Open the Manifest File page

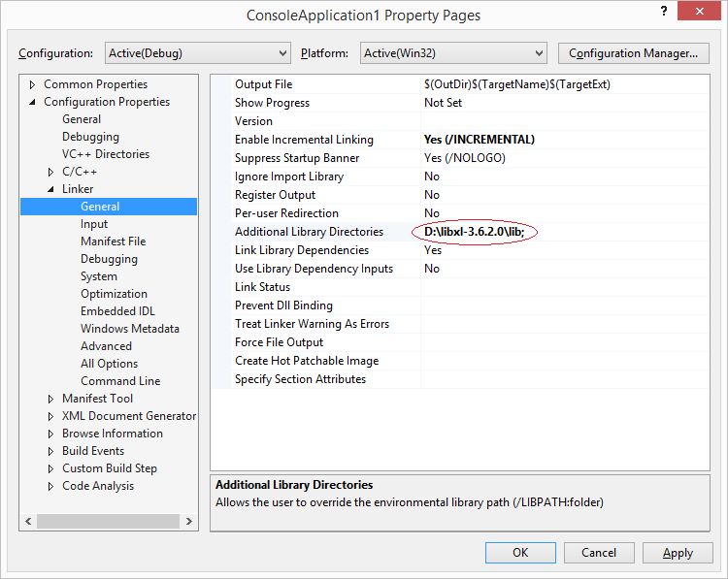[113, 241]
